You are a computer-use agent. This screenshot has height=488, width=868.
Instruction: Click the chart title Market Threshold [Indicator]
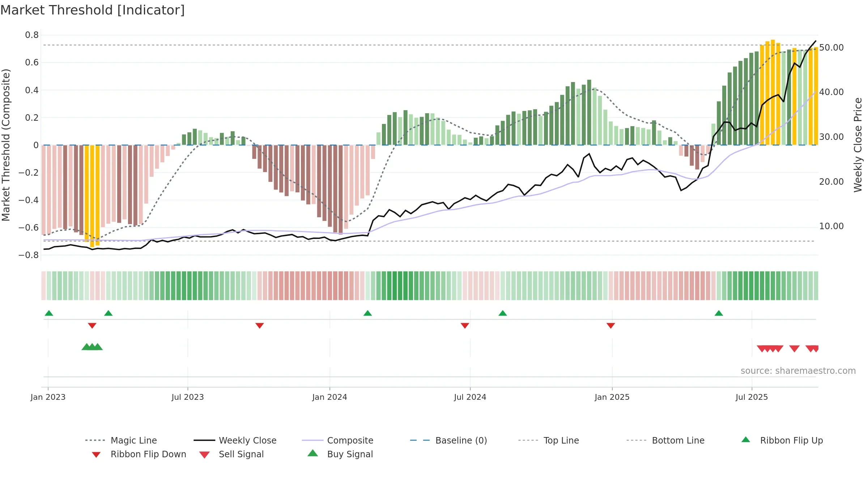93,10
